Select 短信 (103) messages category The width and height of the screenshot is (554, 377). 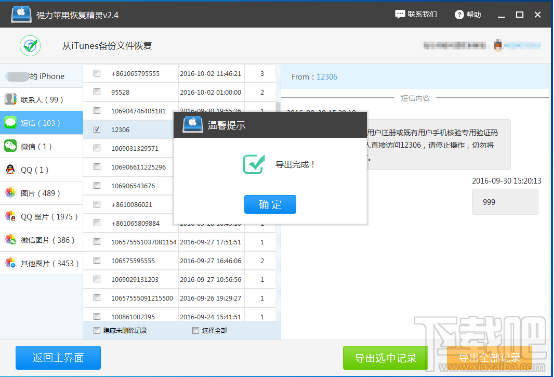(41, 123)
